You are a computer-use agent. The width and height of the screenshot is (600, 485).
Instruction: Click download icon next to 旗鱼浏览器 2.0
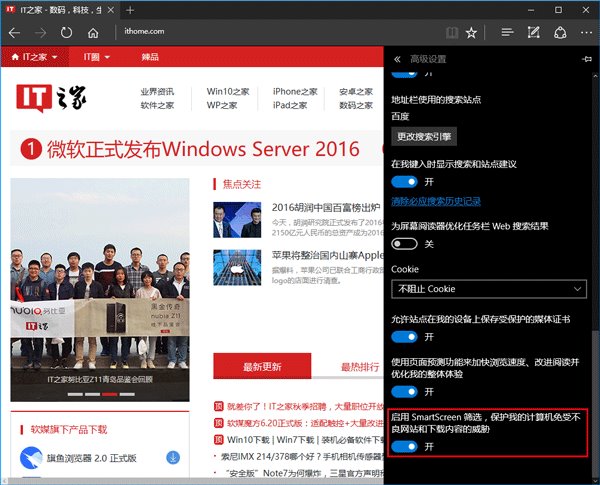pos(172,457)
